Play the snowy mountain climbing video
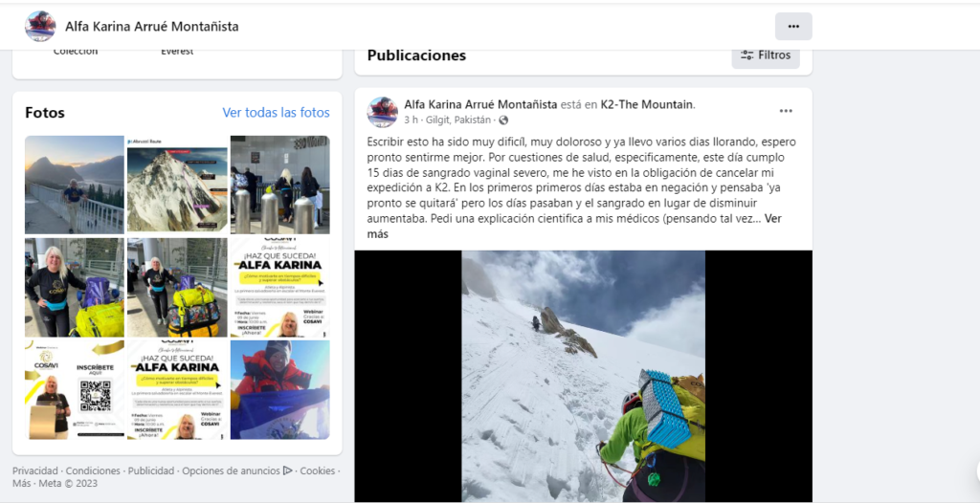 [x=583, y=376]
